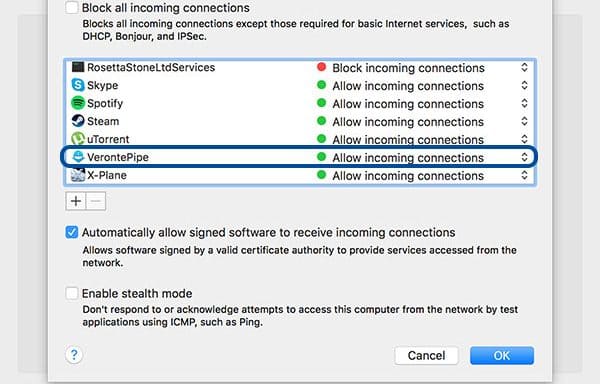Click the green Spotify icon
This screenshot has height=384, width=600.
(x=78, y=103)
